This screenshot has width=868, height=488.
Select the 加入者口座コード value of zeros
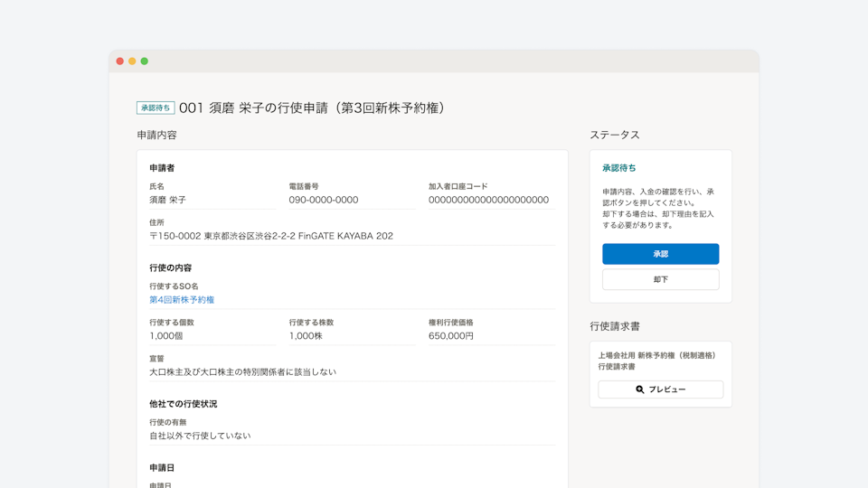[488, 200]
